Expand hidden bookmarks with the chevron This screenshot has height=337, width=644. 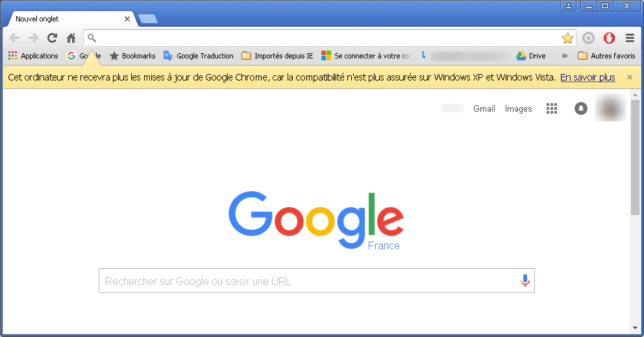click(565, 56)
